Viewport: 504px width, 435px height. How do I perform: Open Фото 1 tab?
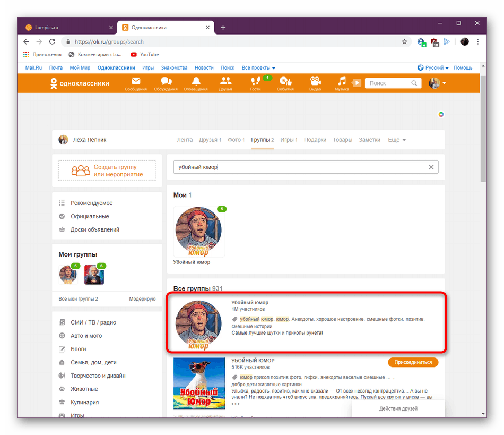click(x=236, y=140)
